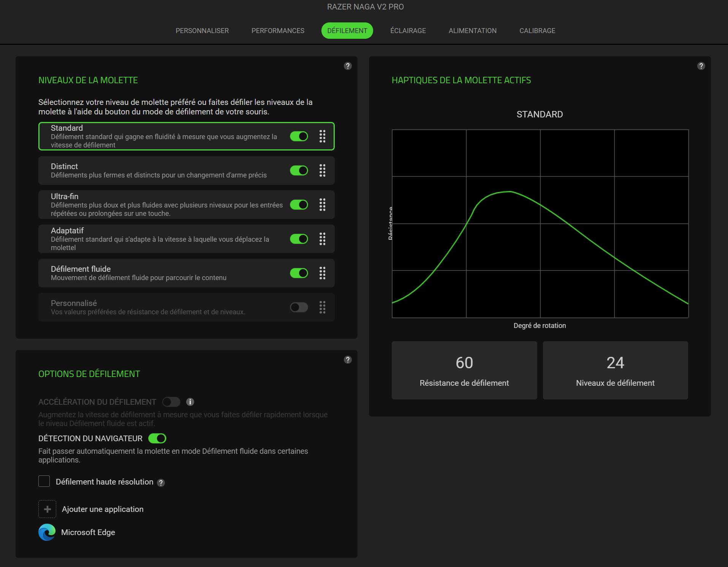Check the Défilement haute résolution checkbox
The width and height of the screenshot is (728, 567).
(44, 481)
